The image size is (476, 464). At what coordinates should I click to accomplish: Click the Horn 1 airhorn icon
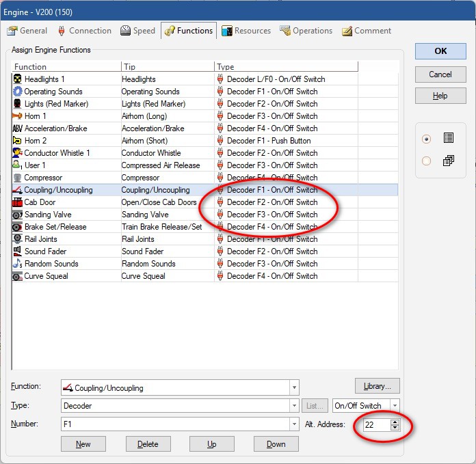pyautogui.click(x=18, y=116)
